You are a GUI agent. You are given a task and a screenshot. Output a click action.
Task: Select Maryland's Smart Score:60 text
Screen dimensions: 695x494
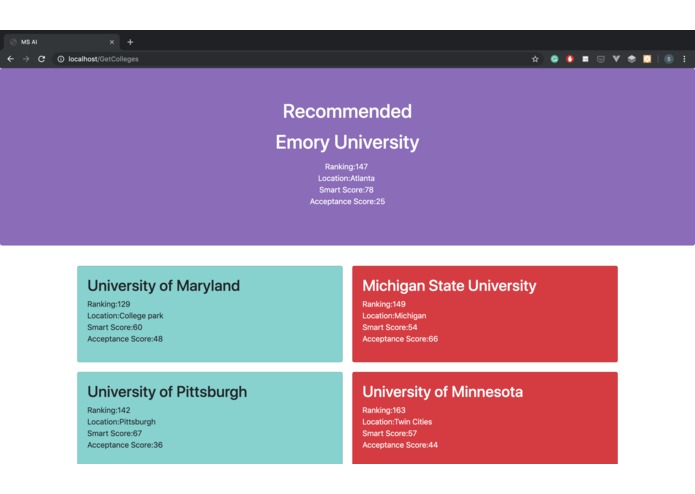pyautogui.click(x=115, y=327)
